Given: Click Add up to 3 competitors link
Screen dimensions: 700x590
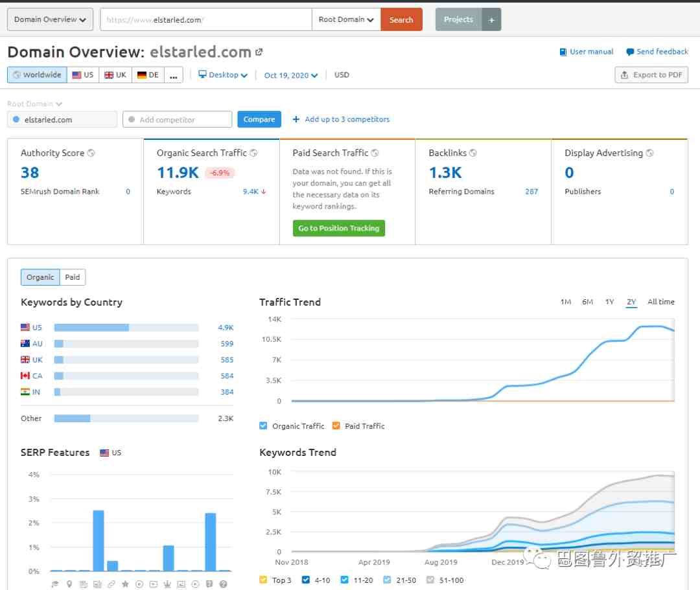Looking at the screenshot, I should pyautogui.click(x=347, y=119).
